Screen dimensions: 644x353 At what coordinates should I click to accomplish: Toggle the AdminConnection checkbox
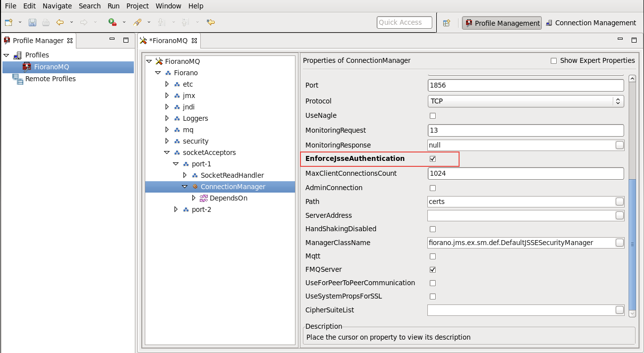(x=433, y=188)
